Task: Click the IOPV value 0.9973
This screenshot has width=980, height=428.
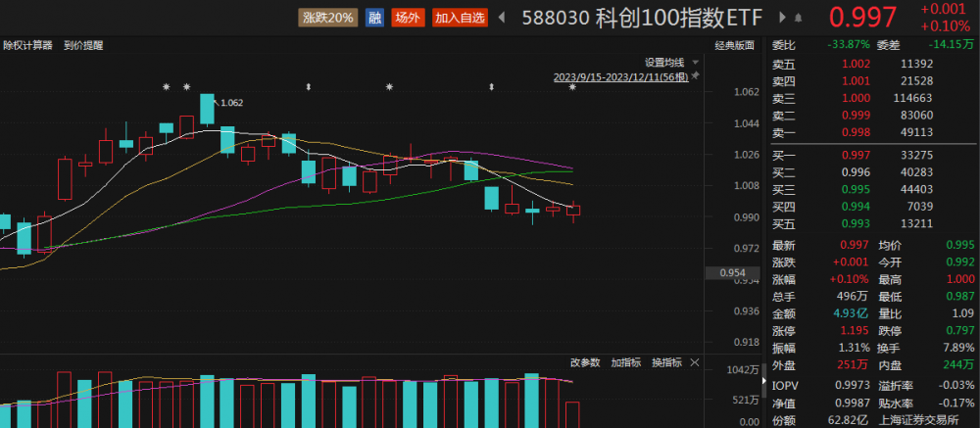Action: pyautogui.click(x=854, y=386)
